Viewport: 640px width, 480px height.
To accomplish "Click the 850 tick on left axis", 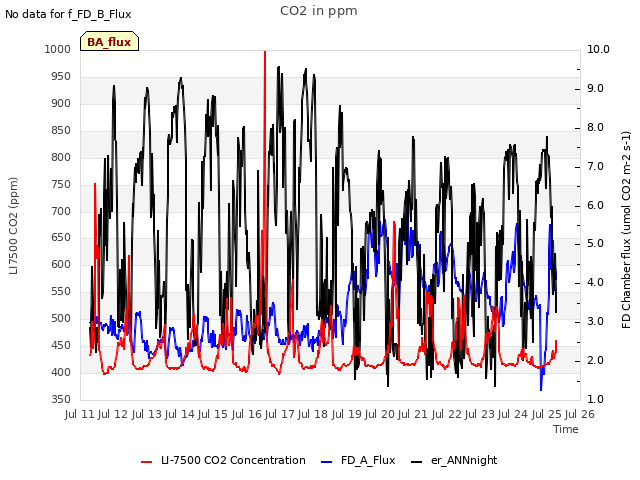I will [60, 130].
